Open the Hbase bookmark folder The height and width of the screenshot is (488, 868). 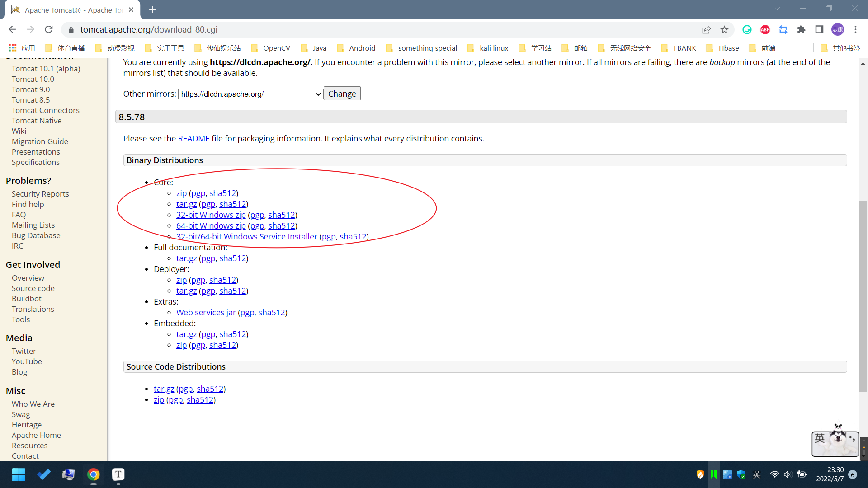click(722, 48)
